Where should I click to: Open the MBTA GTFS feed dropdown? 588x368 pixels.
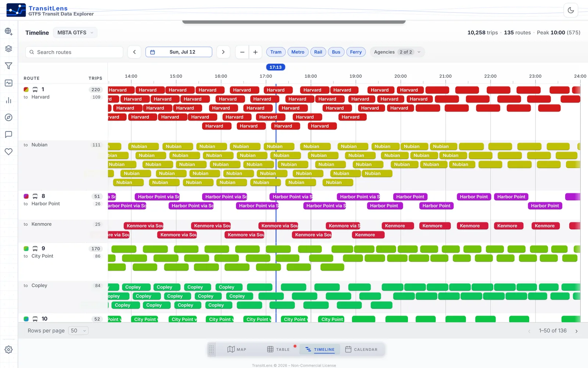[75, 32]
